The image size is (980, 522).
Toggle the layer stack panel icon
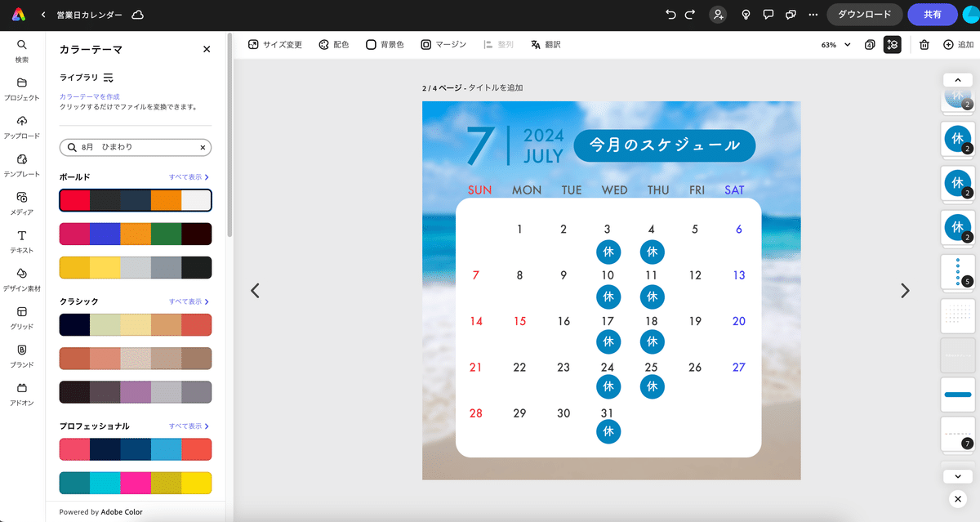pyautogui.click(x=892, y=45)
